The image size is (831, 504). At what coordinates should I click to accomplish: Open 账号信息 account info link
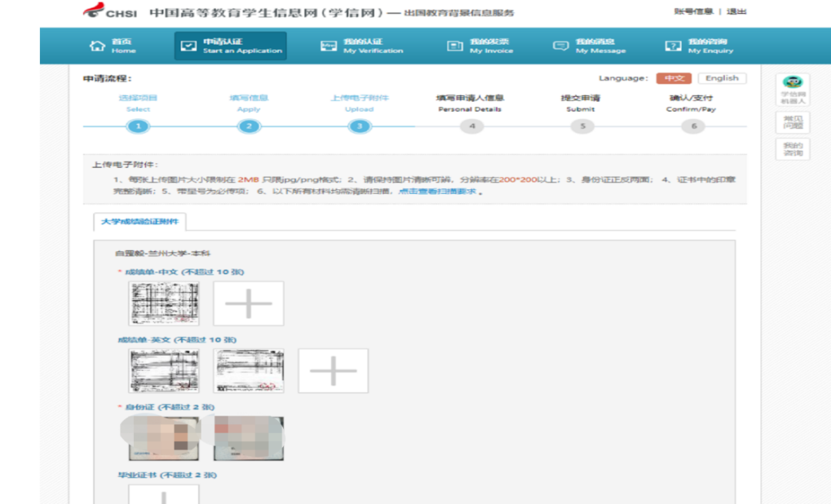click(x=693, y=12)
